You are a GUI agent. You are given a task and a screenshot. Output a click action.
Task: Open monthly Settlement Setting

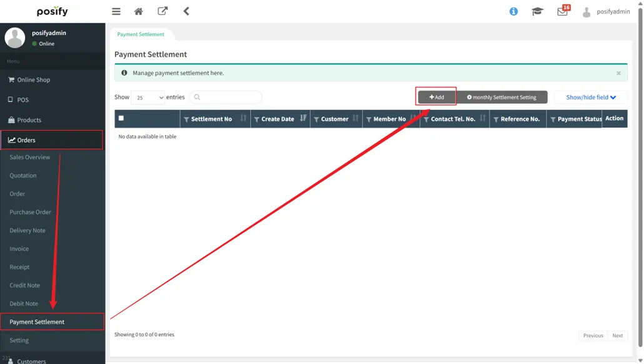501,98
